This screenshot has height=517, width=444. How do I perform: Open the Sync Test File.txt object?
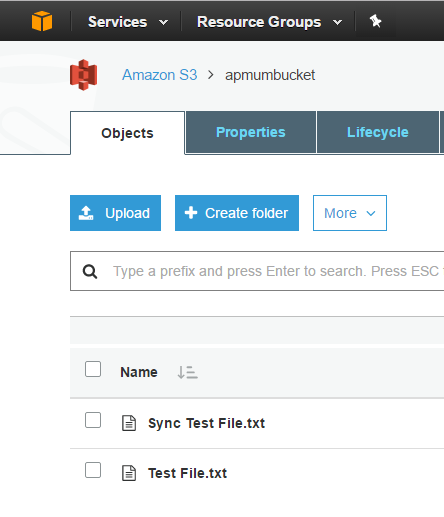[206, 423]
